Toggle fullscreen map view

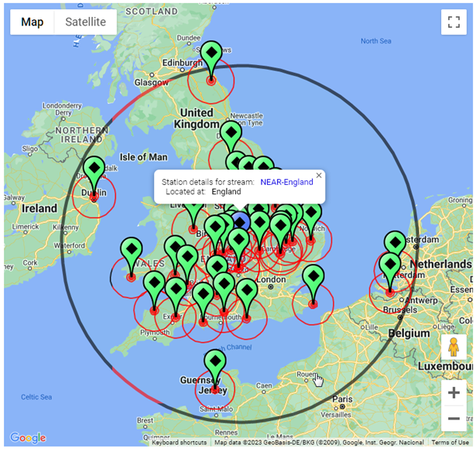point(454,22)
